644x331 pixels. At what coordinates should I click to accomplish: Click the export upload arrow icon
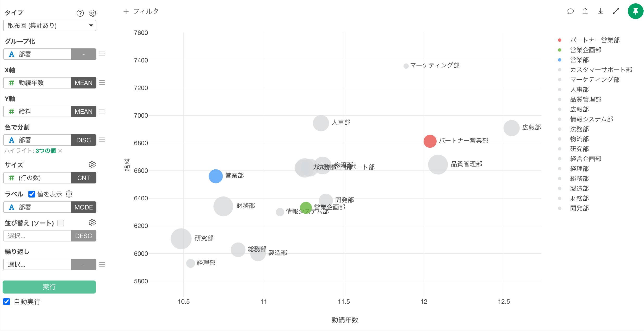coord(585,11)
